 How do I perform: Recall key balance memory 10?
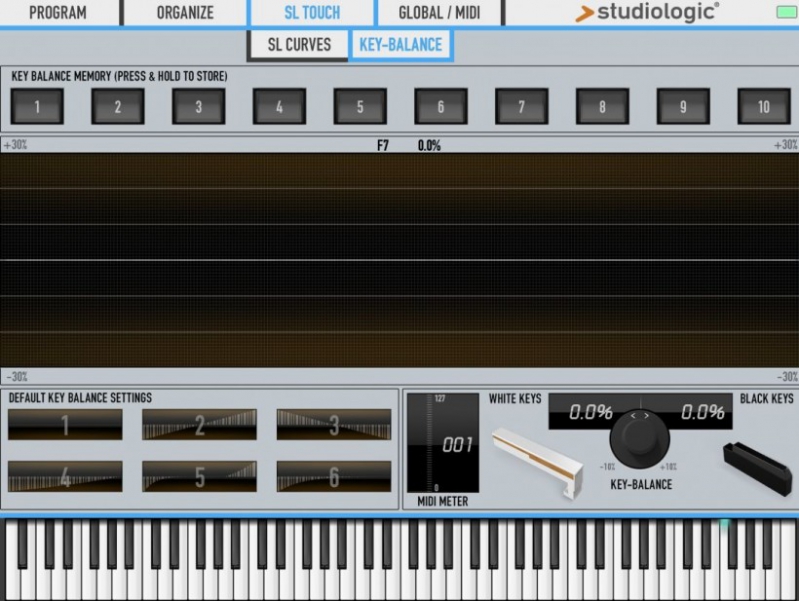[x=764, y=107]
